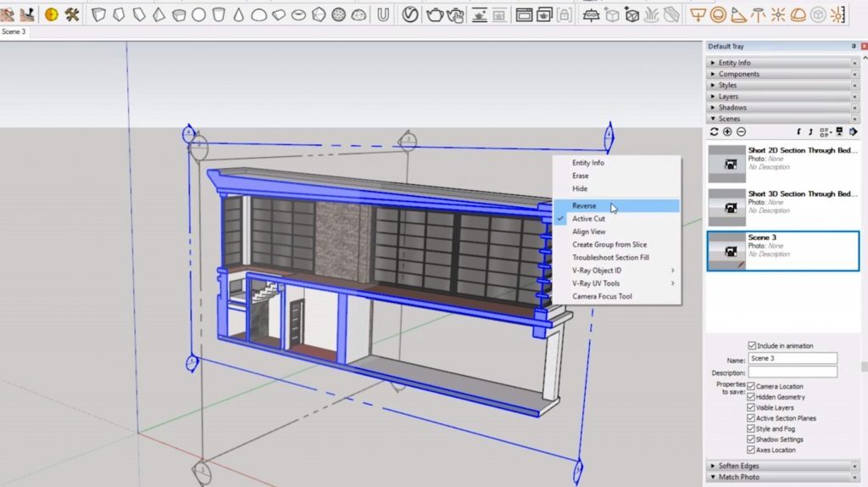Select Create Group from Slice
The image size is (868, 487).
tap(617, 244)
